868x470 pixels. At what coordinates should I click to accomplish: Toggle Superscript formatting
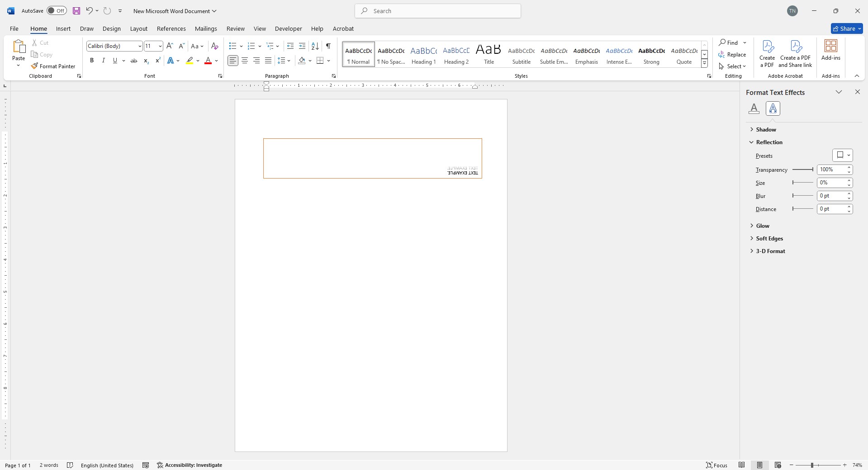click(158, 61)
